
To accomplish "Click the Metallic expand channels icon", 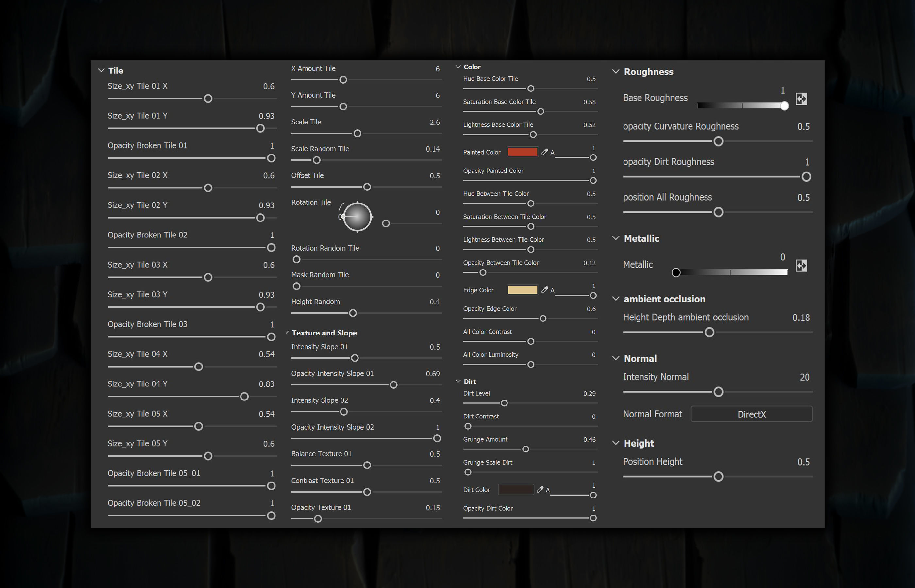I will 801,265.
